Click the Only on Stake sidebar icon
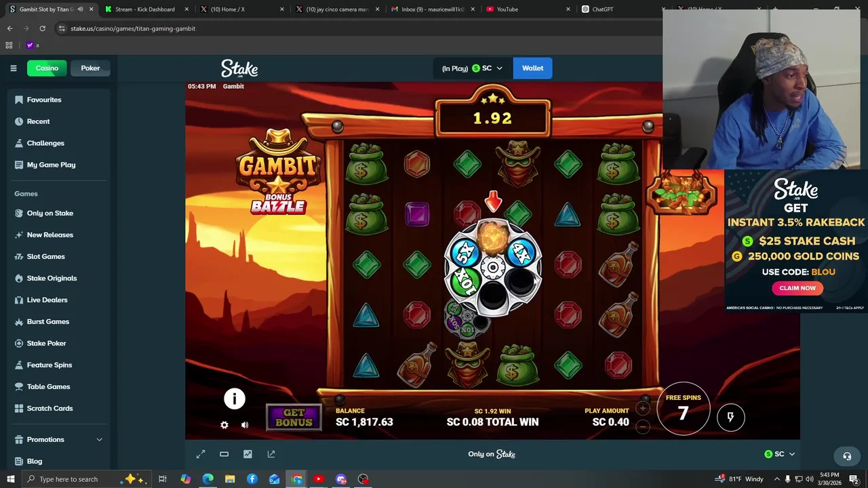 point(19,213)
